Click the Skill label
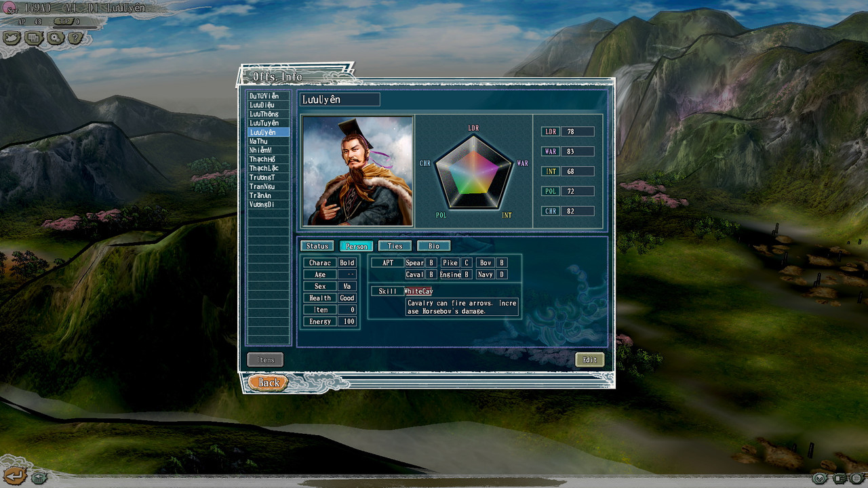The image size is (868, 488). pos(387,291)
